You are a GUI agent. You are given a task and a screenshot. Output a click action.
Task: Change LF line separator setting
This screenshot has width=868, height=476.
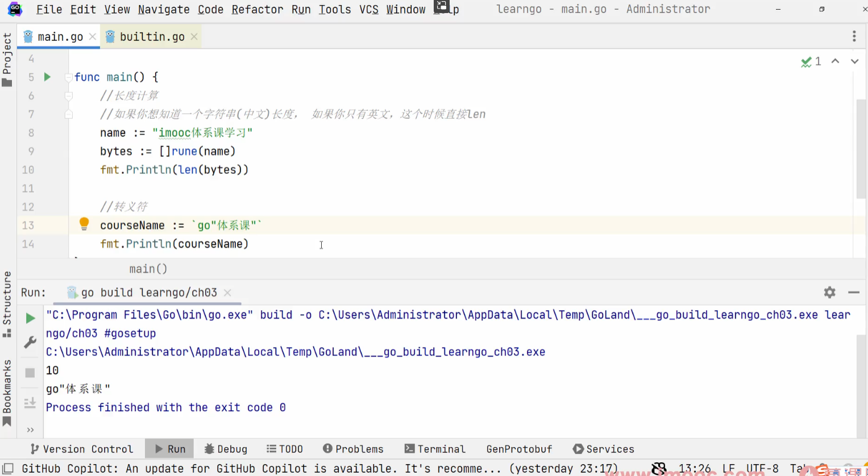coord(729,469)
